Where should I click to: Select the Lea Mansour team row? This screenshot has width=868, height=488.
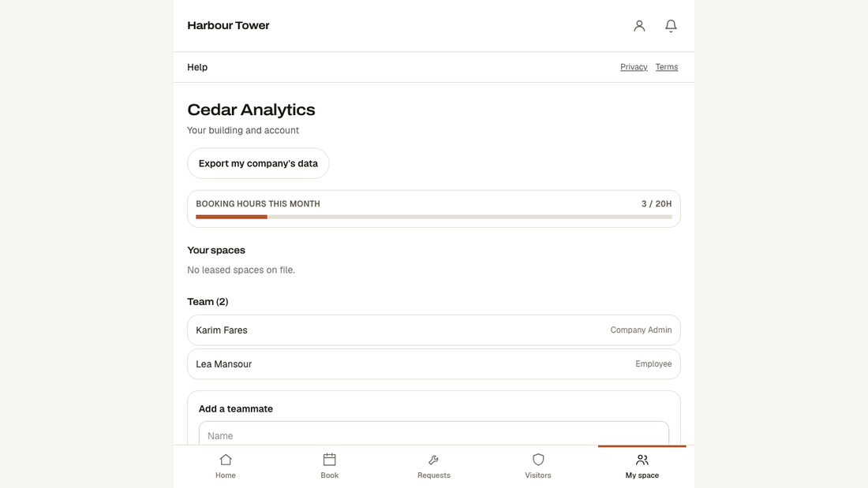[433, 364]
